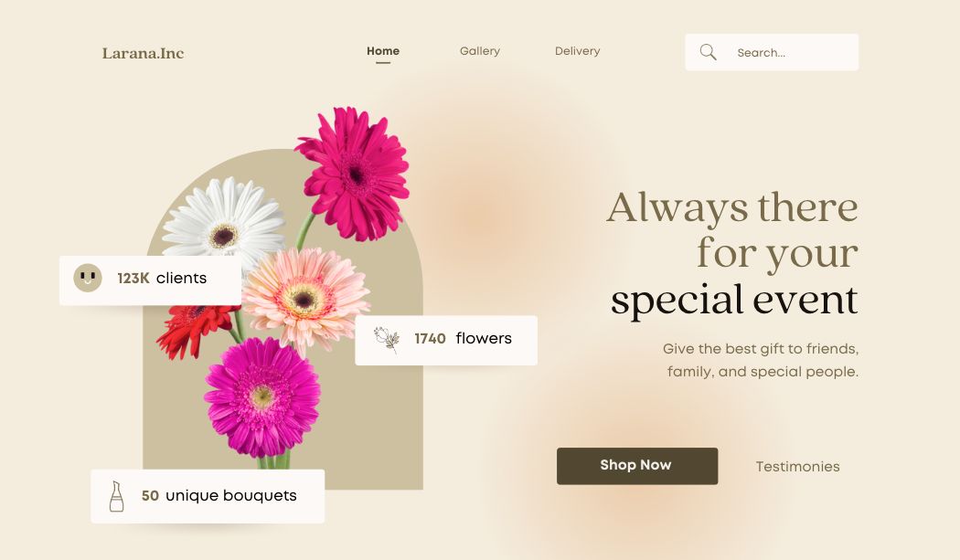Click the dark pink gerbera at top

pos(353,174)
